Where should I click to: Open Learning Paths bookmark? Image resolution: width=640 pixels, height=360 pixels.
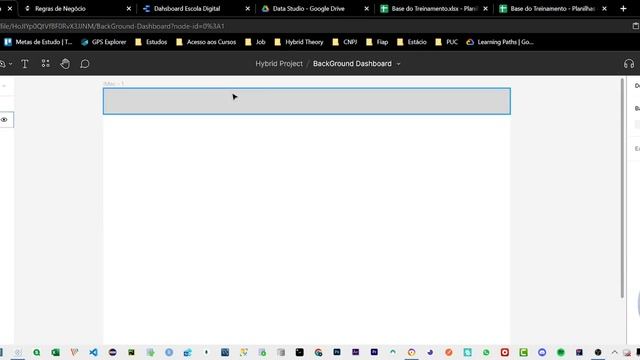(x=500, y=42)
